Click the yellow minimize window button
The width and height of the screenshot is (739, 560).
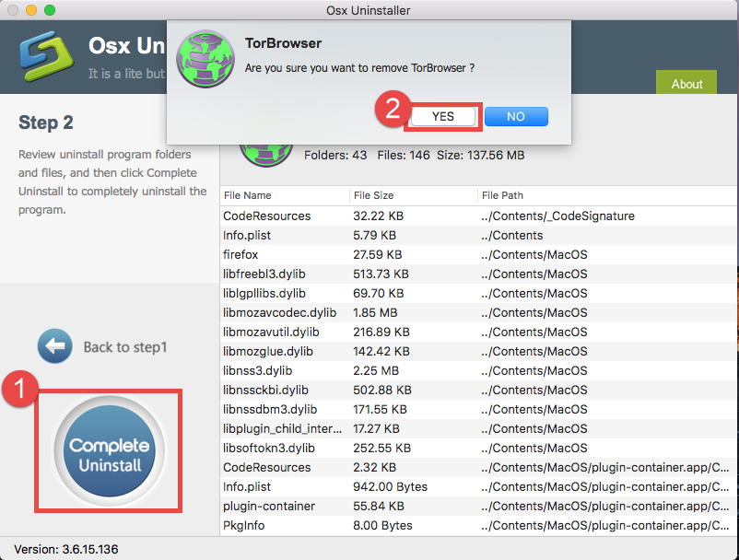pos(31,10)
